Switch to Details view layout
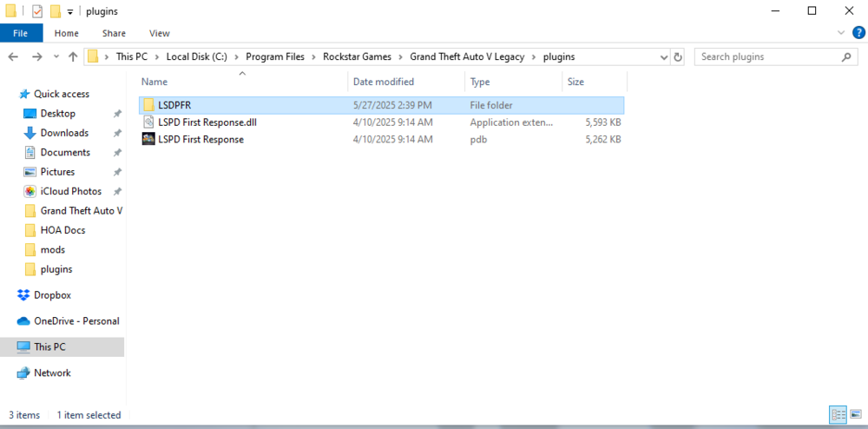868x429 pixels. [x=838, y=414]
